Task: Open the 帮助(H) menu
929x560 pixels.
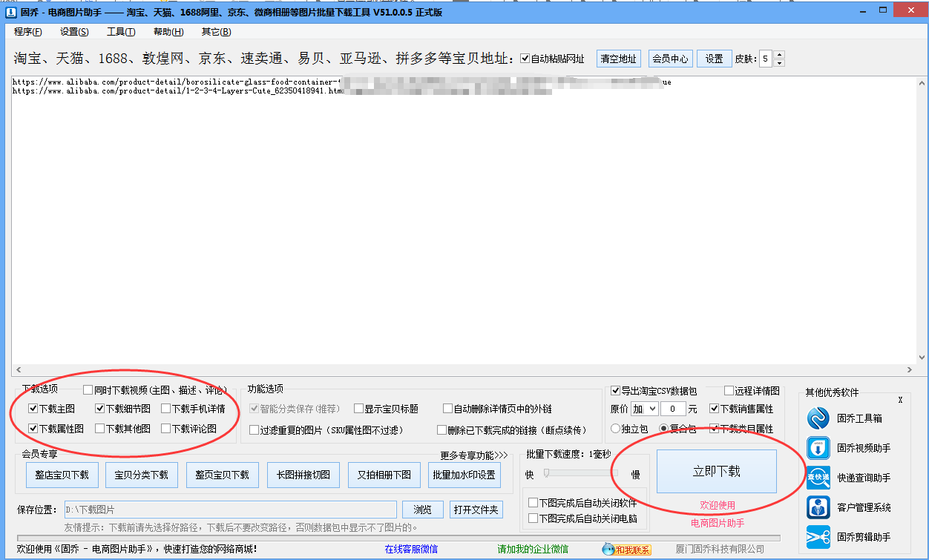Action: pos(168,32)
